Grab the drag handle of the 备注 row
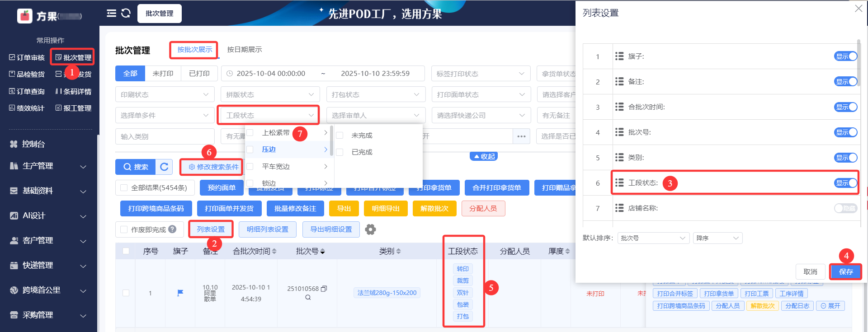The height and width of the screenshot is (332, 868). (x=619, y=82)
